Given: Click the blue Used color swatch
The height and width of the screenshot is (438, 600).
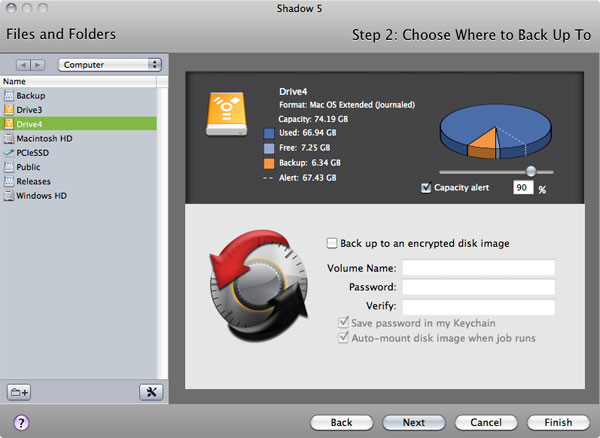Looking at the screenshot, I should point(269,133).
